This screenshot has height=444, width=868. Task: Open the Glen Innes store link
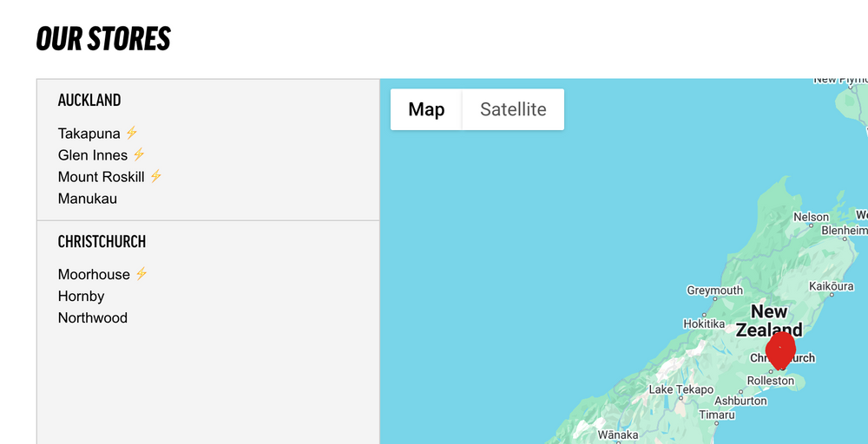click(93, 155)
